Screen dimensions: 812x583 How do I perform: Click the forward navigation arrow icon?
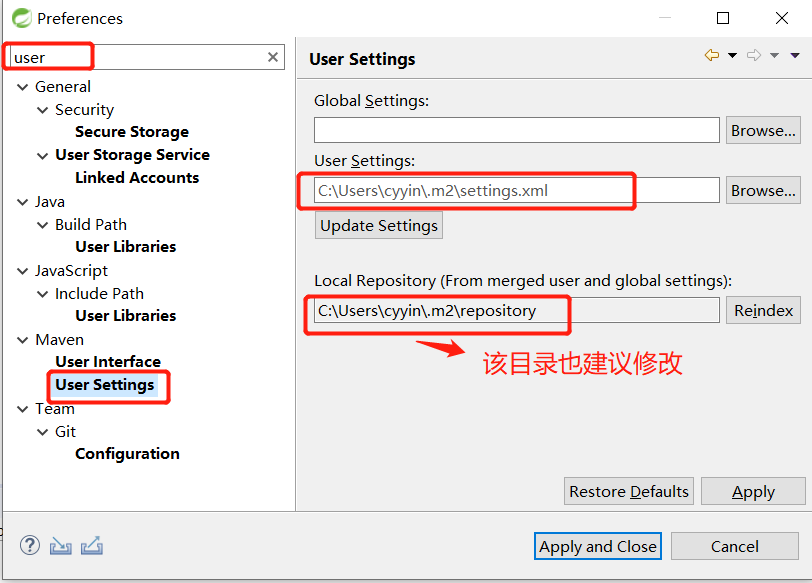click(x=754, y=55)
